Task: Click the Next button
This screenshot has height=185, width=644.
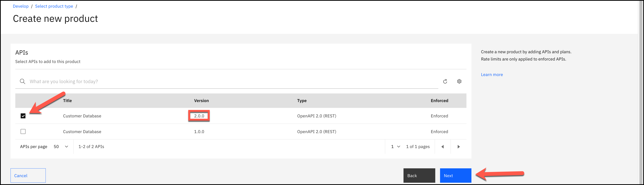Action: 456,175
